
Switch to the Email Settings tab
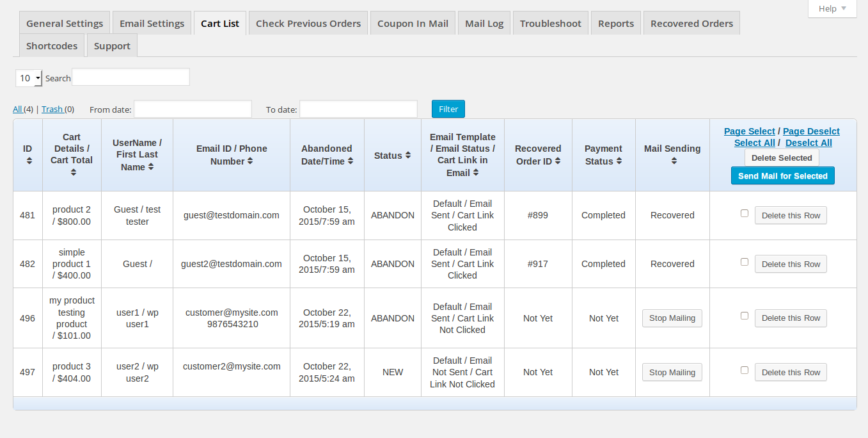tap(152, 24)
